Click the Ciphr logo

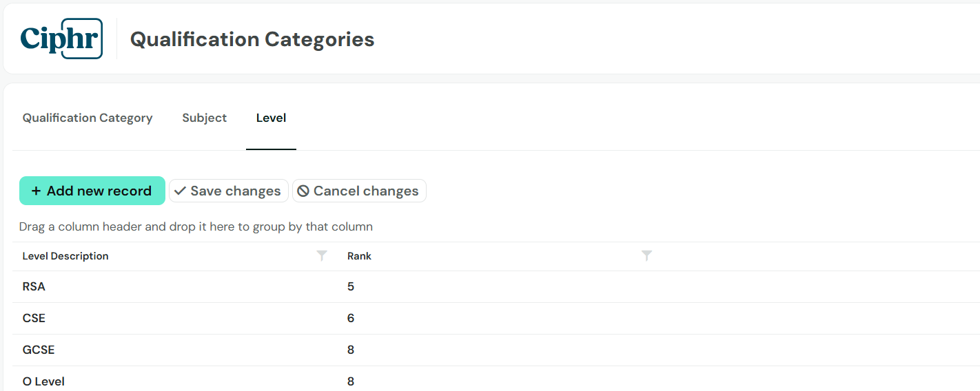(x=61, y=39)
